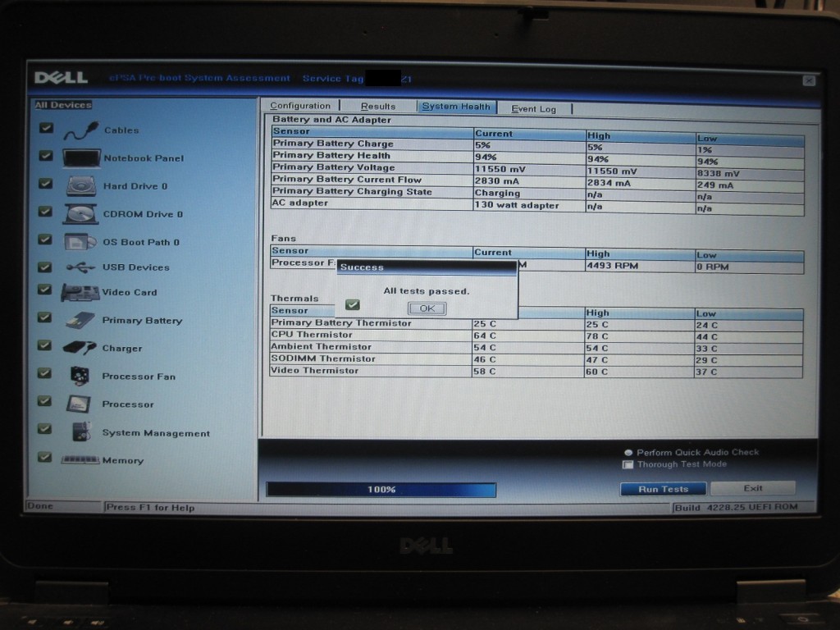This screenshot has width=840, height=630.
Task: Select the System Health tab
Action: tap(456, 106)
